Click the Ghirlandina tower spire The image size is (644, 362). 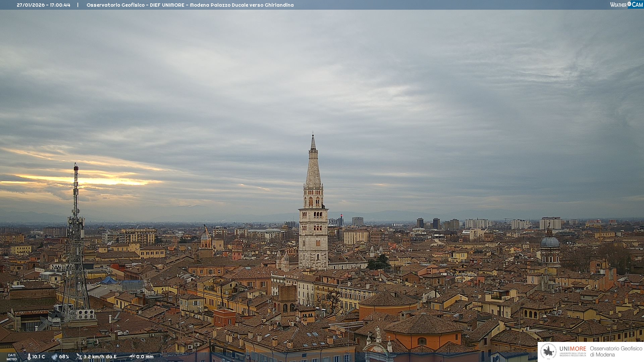(313, 164)
